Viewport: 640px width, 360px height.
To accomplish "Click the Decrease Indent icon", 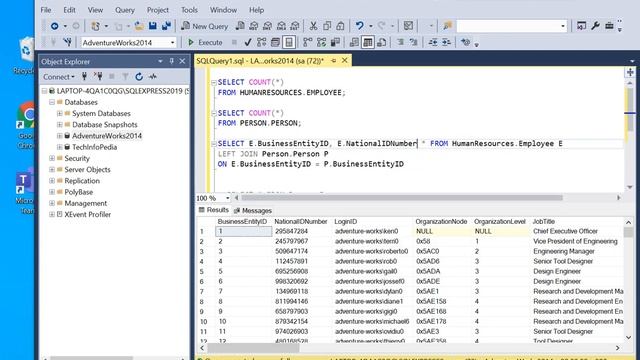I will click(433, 42).
